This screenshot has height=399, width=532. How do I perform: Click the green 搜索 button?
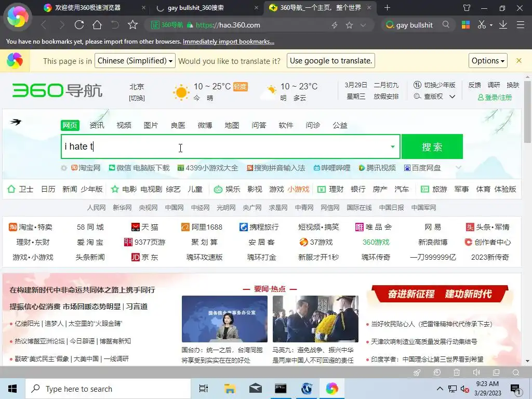tap(432, 147)
